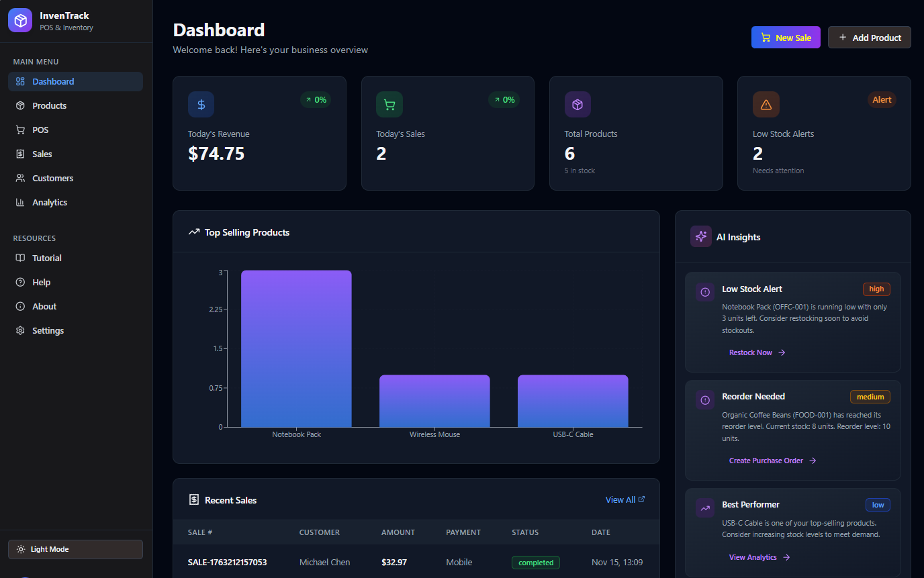
Task: Open Settings from the sidebar
Action: point(75,330)
